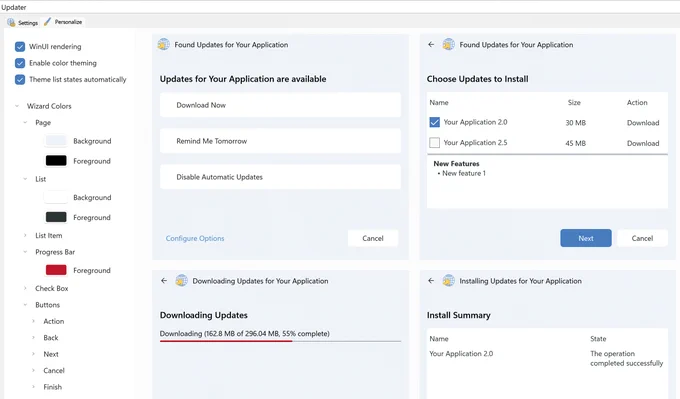The width and height of the screenshot is (680, 399).
Task: Click State column header in Install Summary
Action: pos(598,339)
